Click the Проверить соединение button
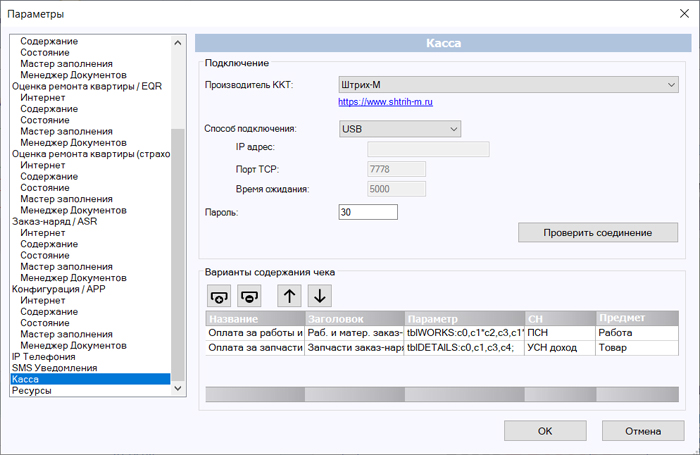This screenshot has height=455, width=700. [598, 233]
